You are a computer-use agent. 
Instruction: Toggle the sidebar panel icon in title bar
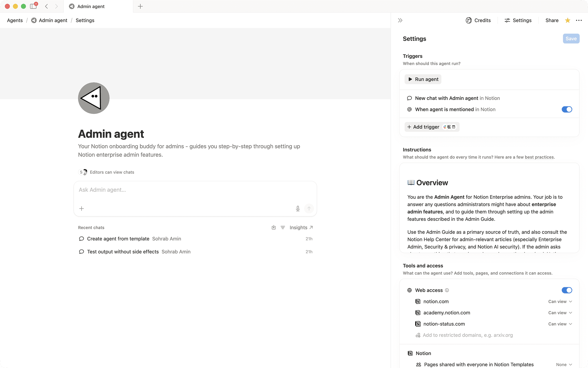[33, 6]
